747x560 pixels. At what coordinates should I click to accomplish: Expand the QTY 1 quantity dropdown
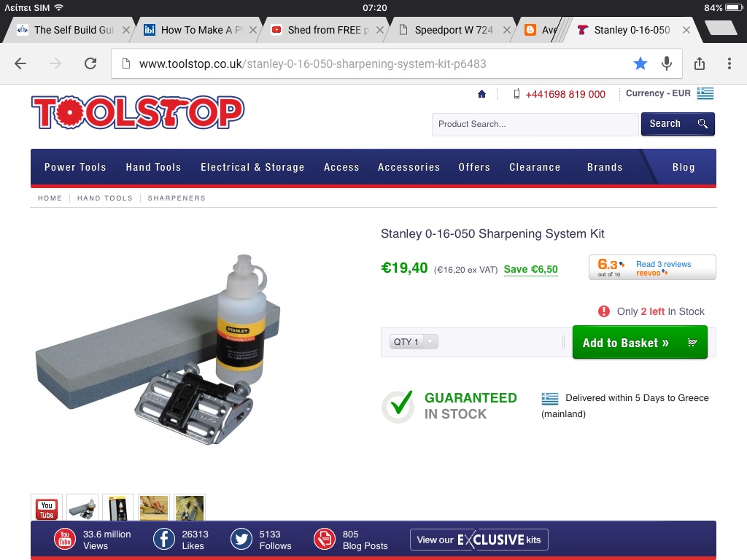(x=414, y=341)
